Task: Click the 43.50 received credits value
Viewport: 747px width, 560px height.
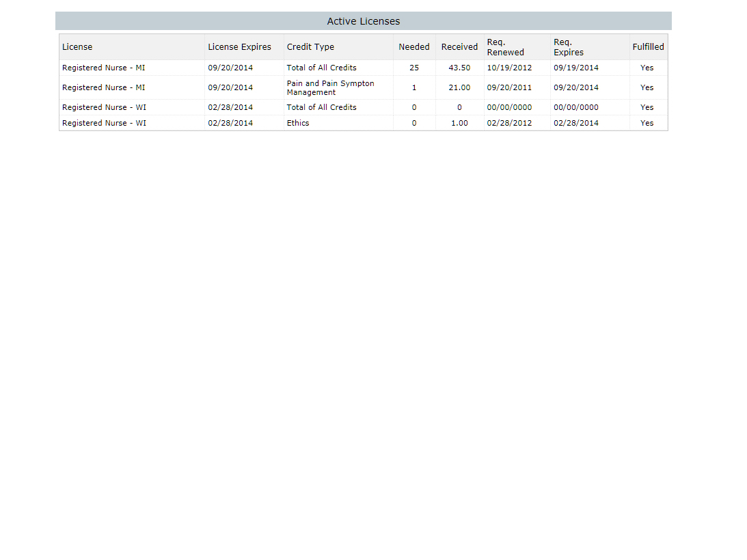Action: (459, 68)
